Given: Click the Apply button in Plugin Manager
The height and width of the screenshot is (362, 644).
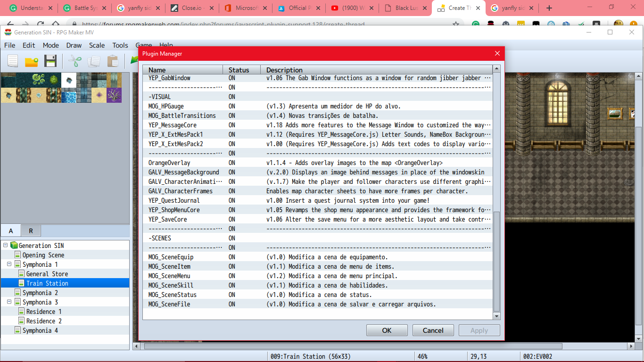Looking at the screenshot, I should 479,330.
